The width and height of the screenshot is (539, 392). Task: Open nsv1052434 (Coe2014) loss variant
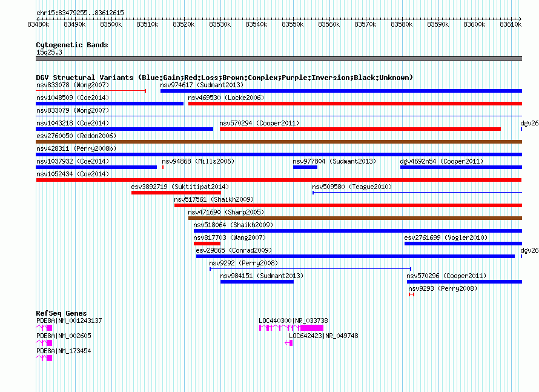click(279, 180)
